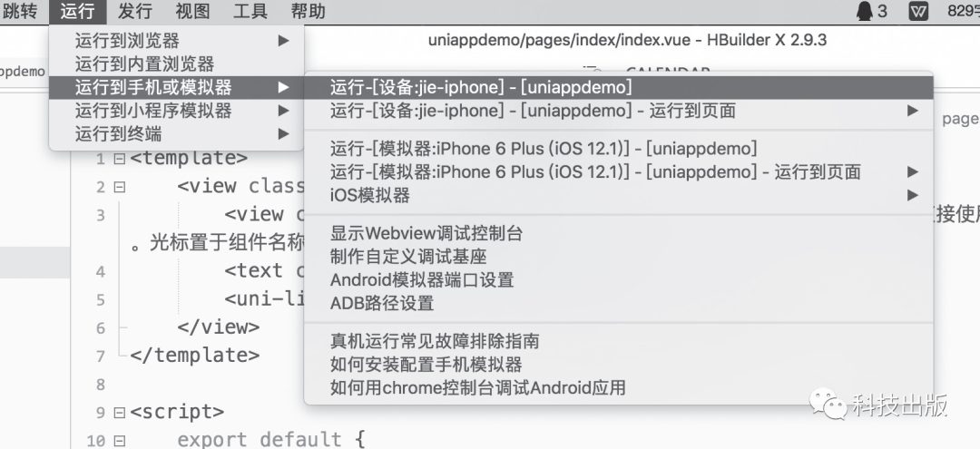Open the 跳转 menu
The width and height of the screenshot is (980, 449).
[x=20, y=11]
